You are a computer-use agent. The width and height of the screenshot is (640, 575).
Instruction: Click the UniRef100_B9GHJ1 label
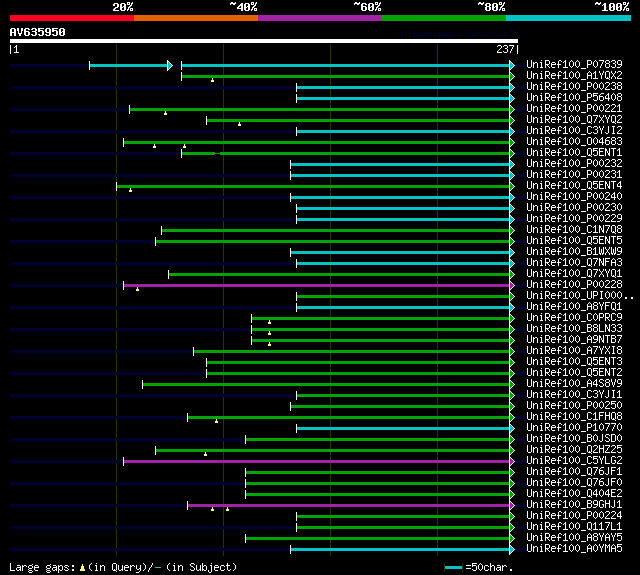click(574, 505)
